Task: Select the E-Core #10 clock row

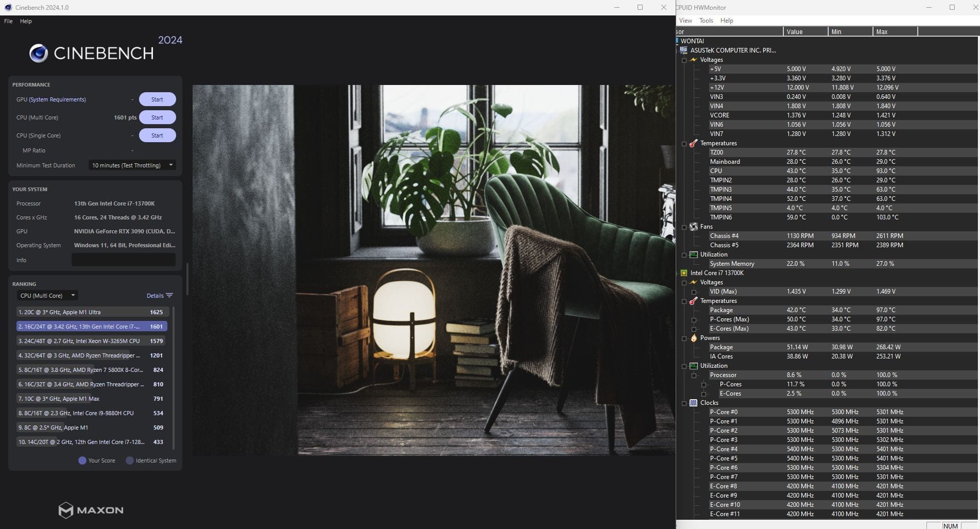Action: click(x=844, y=505)
